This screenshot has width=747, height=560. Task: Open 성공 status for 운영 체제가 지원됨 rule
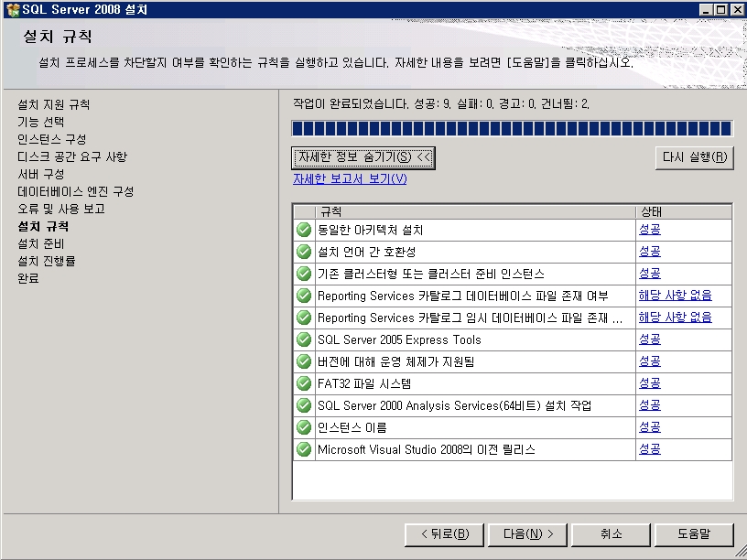coord(650,361)
